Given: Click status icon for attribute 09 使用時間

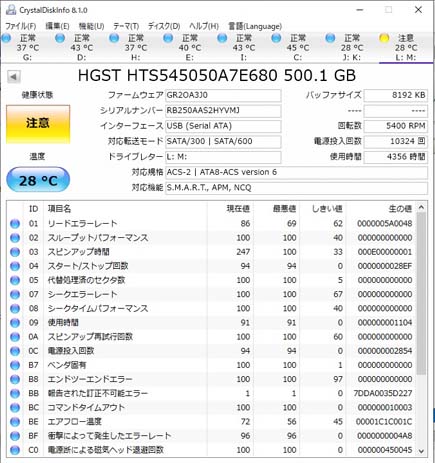Looking at the screenshot, I should point(15,323).
